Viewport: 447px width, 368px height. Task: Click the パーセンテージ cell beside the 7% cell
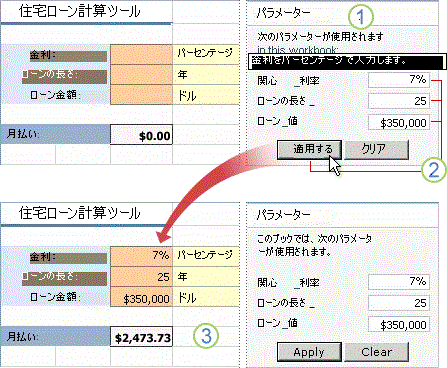click(x=206, y=256)
